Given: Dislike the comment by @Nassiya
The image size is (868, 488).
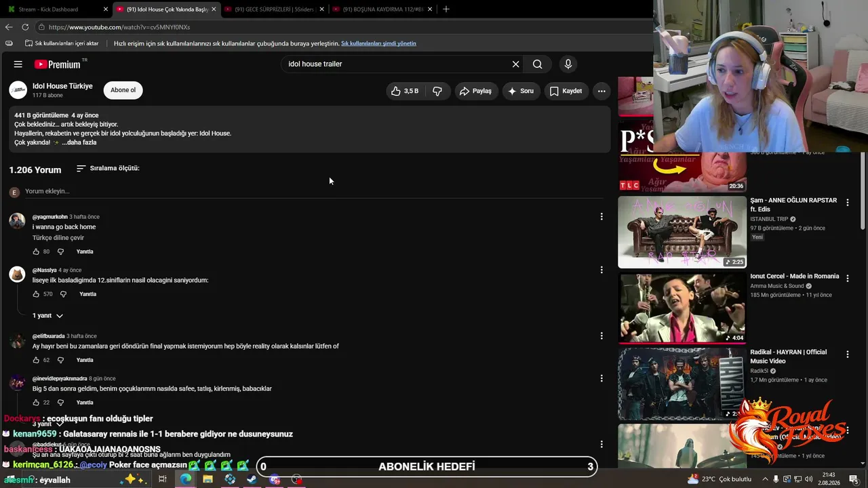Looking at the screenshot, I should click(x=63, y=294).
